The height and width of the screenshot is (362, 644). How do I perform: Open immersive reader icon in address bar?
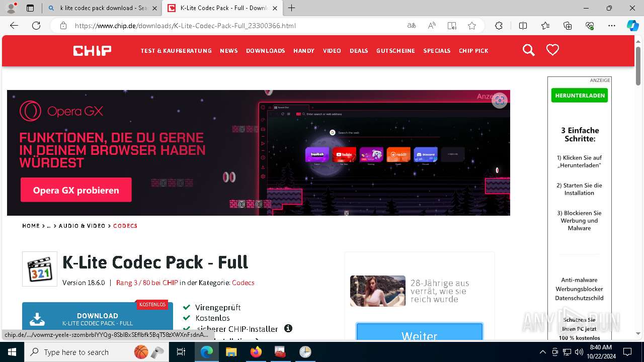coord(452,26)
